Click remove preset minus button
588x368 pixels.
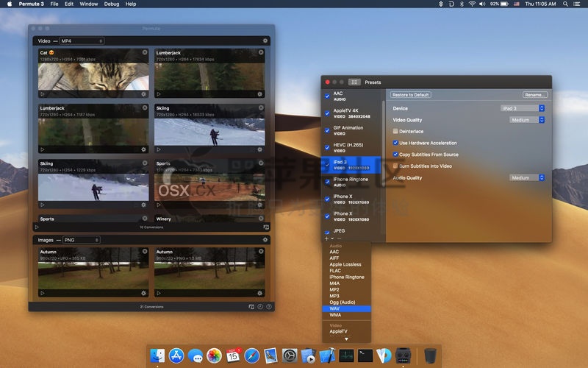tap(340, 238)
